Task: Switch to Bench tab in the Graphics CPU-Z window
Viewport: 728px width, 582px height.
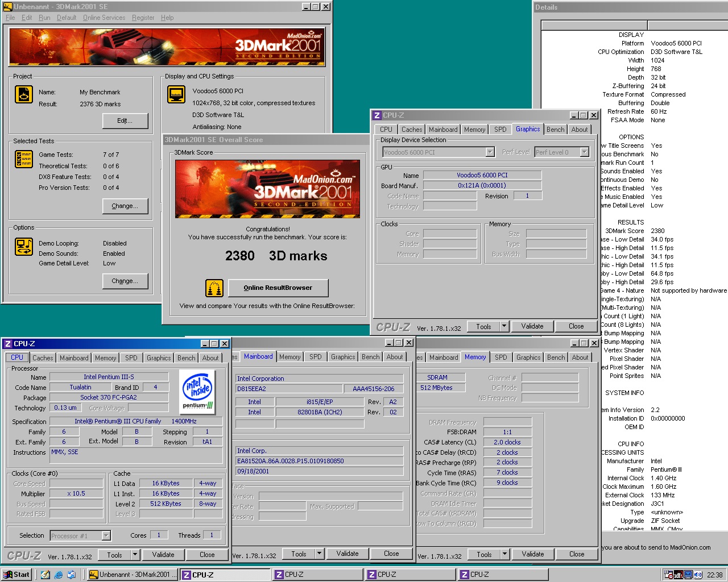Action: tap(556, 130)
